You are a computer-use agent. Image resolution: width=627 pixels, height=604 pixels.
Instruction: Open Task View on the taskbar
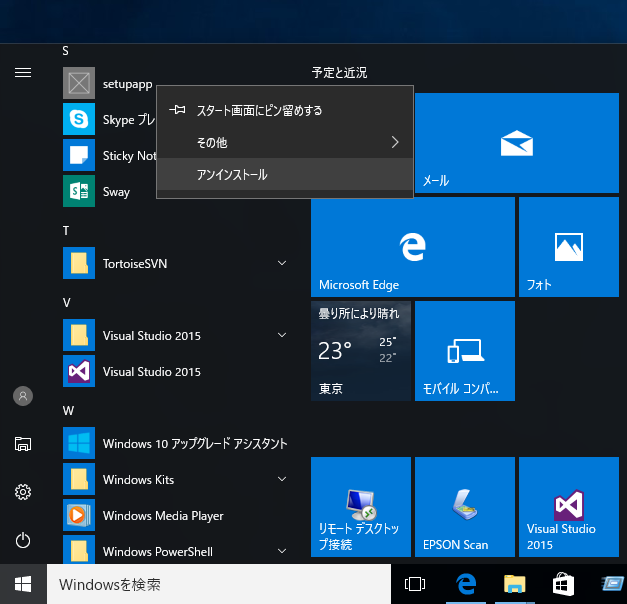[x=415, y=584]
